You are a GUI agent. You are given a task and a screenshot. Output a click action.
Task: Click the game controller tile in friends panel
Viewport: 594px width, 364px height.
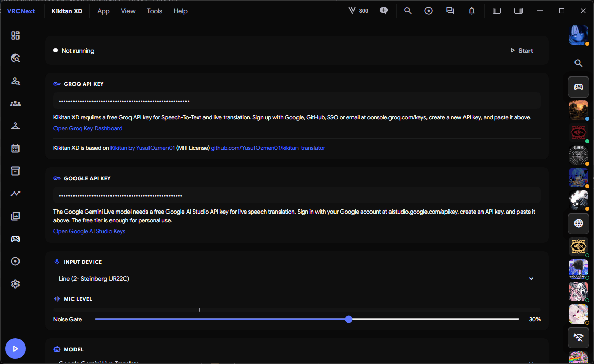pyautogui.click(x=579, y=87)
